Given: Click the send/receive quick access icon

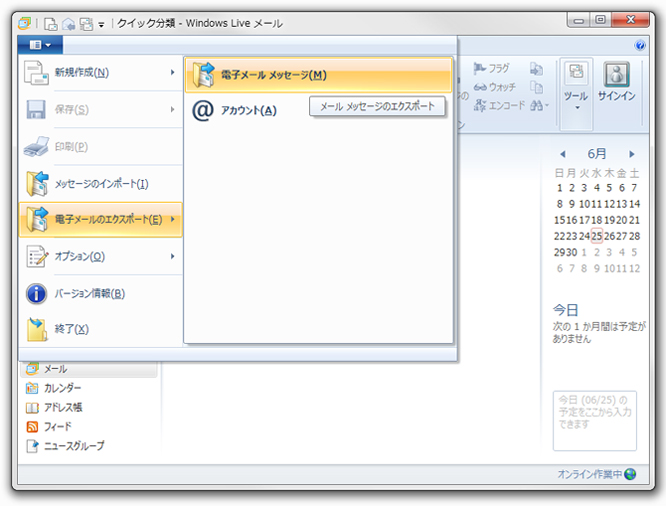Looking at the screenshot, I should click(x=86, y=24).
